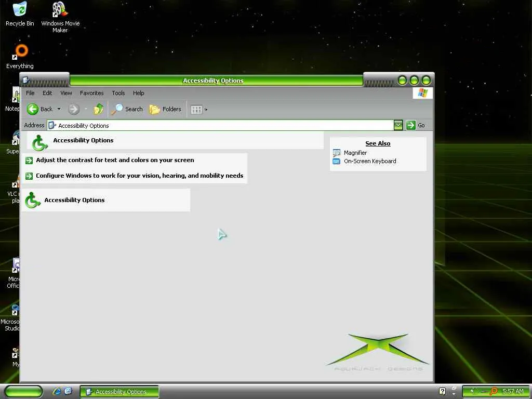
Task: Open lower Accessibility Options text link
Action: (x=74, y=200)
